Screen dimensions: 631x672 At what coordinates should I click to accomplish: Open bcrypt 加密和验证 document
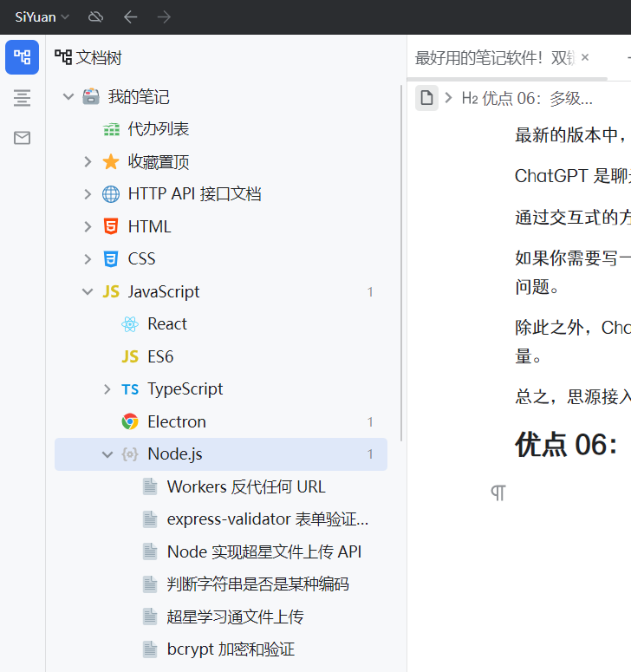pyautogui.click(x=231, y=649)
